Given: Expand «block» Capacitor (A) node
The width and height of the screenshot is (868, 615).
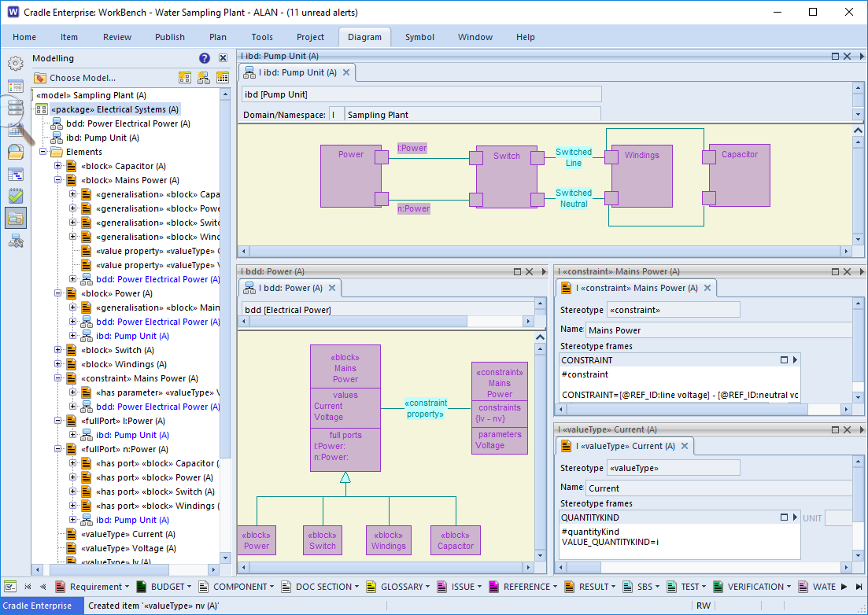Looking at the screenshot, I should (57, 165).
